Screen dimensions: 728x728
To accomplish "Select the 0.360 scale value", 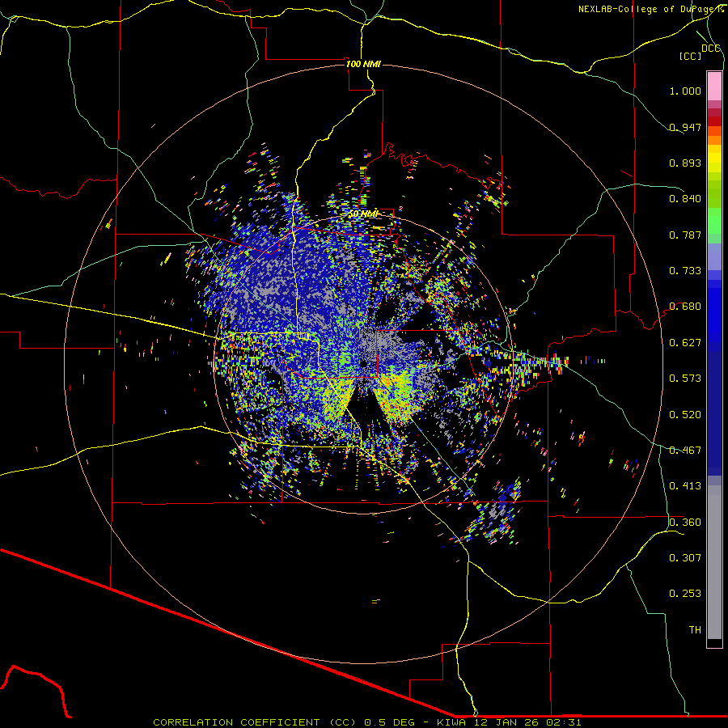I will [x=685, y=523].
